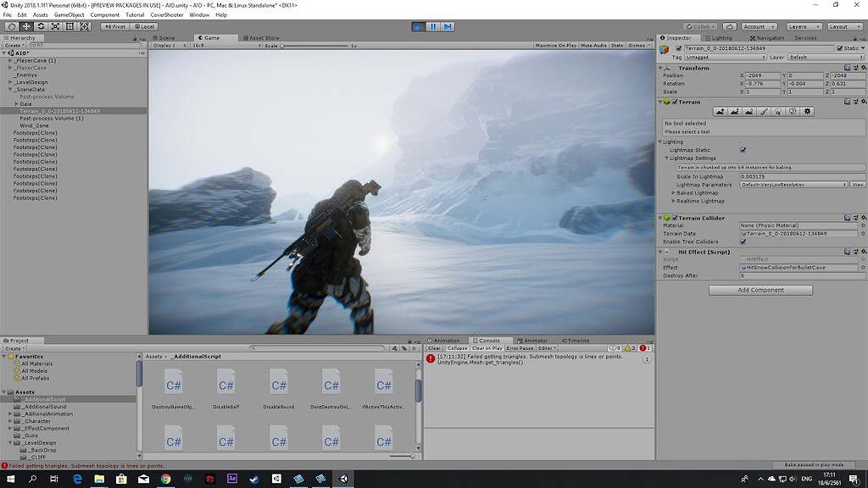Choose the Place Trees terrain tool
Screen dimensions: 868x488
click(x=778, y=111)
